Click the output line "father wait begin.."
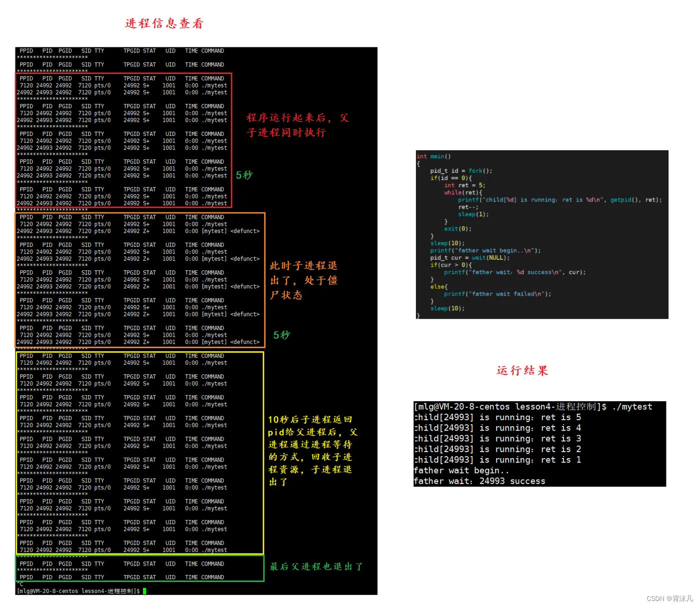This screenshot has height=606, width=700. point(461,471)
